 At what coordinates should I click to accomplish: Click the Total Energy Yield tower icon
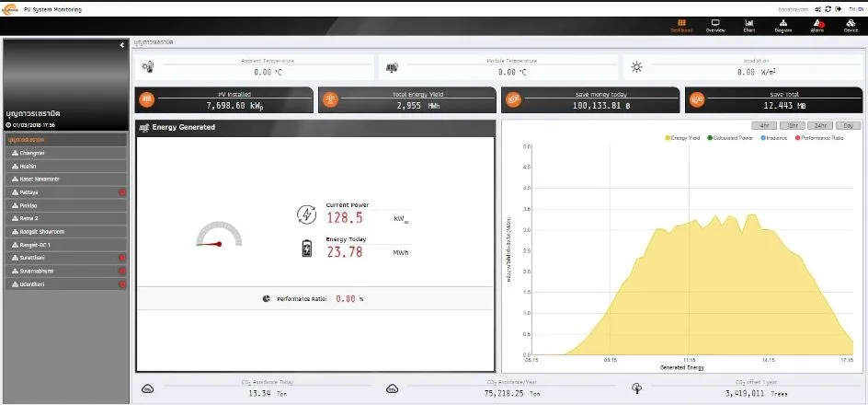pyautogui.click(x=330, y=99)
